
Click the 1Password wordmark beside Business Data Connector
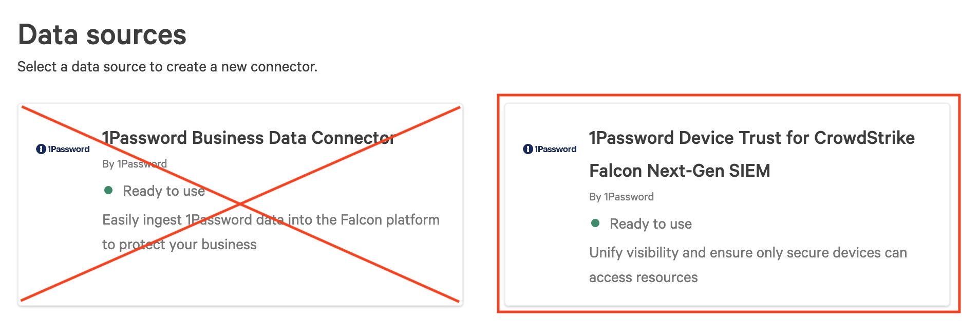tap(69, 149)
